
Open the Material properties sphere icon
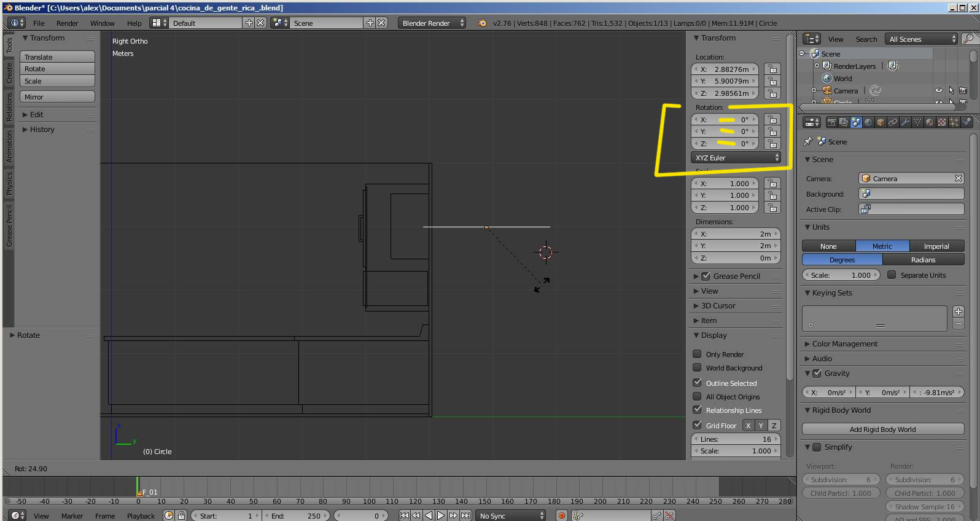[x=930, y=122]
